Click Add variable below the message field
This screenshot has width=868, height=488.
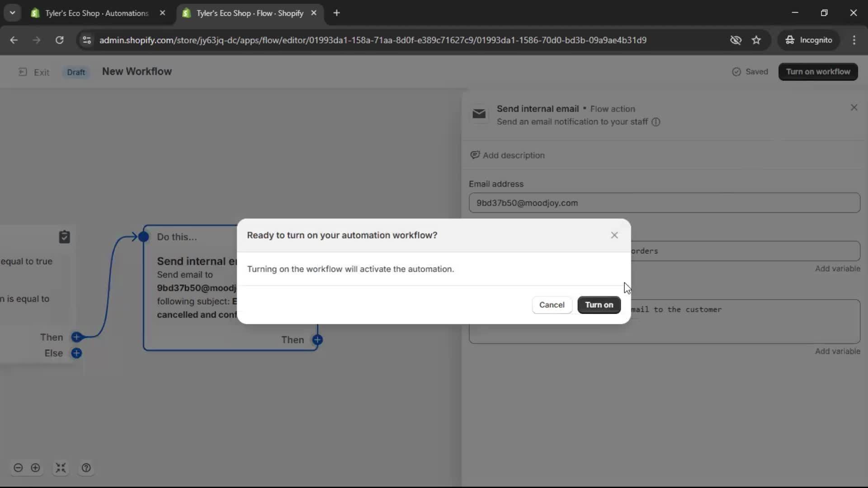click(837, 351)
